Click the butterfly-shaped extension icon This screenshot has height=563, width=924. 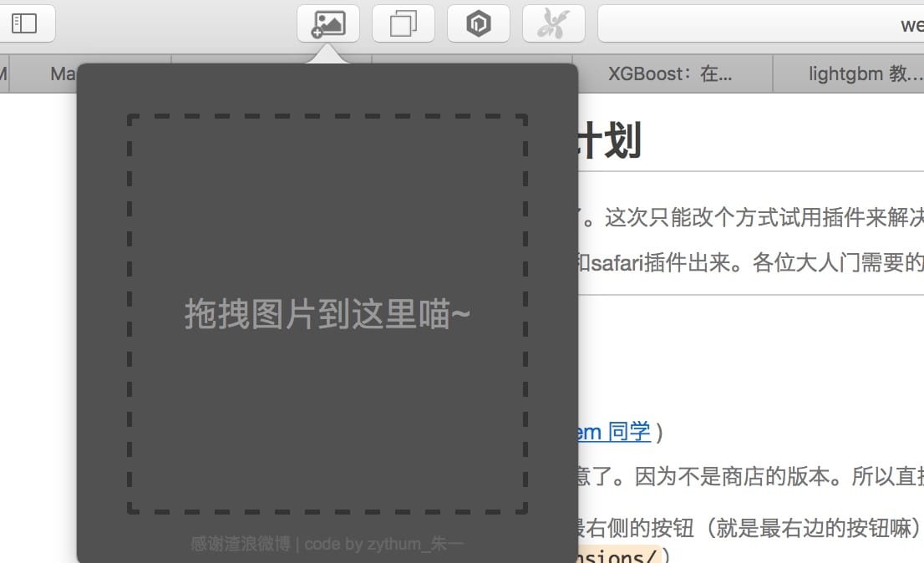click(x=554, y=23)
